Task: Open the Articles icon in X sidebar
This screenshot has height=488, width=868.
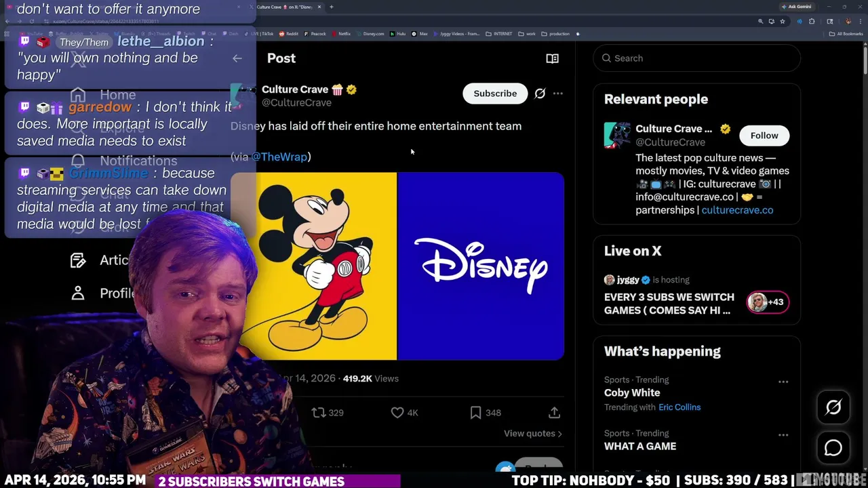Action: 78,260
